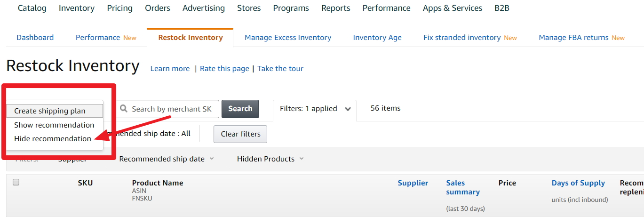This screenshot has height=217, width=644.
Task: Open the Advertising top menu
Action: pyautogui.click(x=204, y=8)
